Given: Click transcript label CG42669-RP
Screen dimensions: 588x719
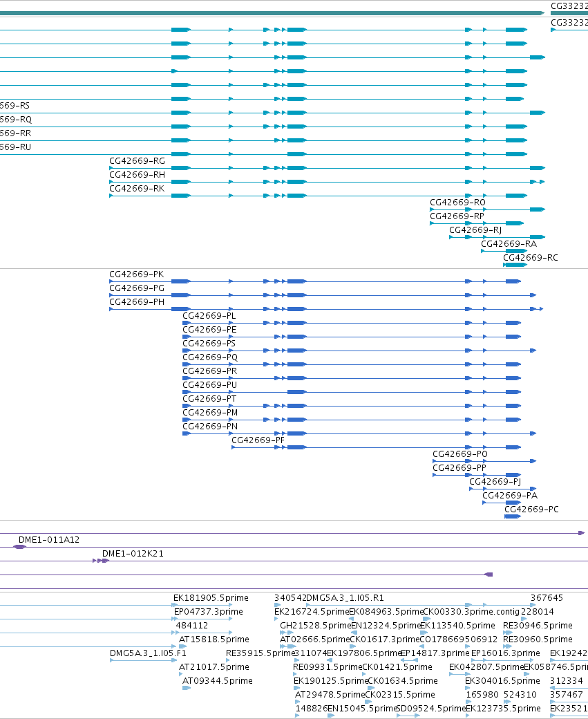Looking at the screenshot, I should [457, 216].
